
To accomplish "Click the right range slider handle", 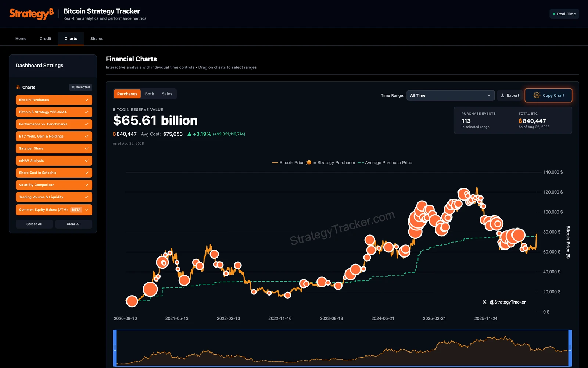I will (570, 348).
